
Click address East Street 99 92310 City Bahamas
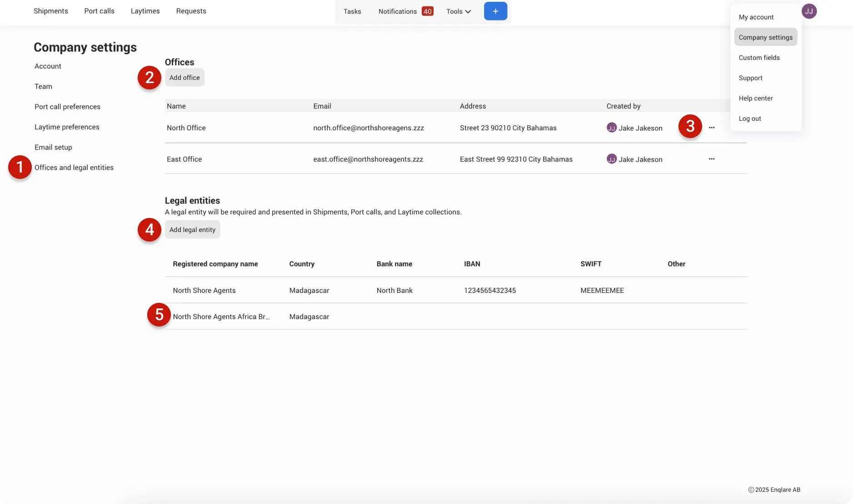[x=516, y=159]
